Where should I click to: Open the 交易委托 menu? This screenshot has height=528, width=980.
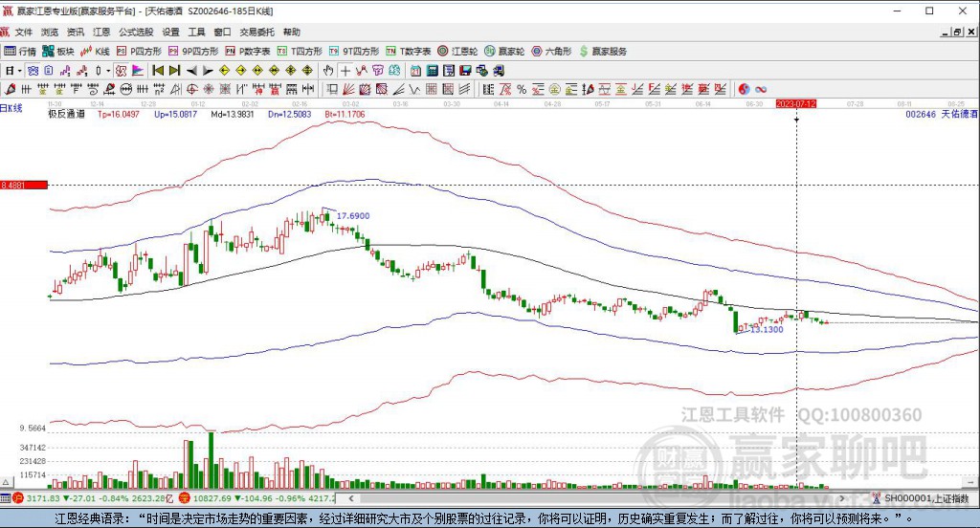pyautogui.click(x=256, y=32)
